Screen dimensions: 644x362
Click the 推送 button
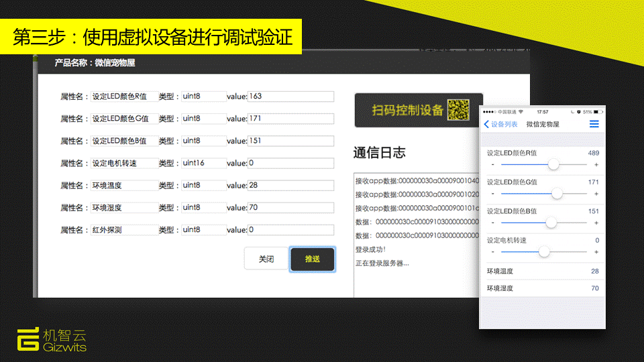(x=312, y=259)
